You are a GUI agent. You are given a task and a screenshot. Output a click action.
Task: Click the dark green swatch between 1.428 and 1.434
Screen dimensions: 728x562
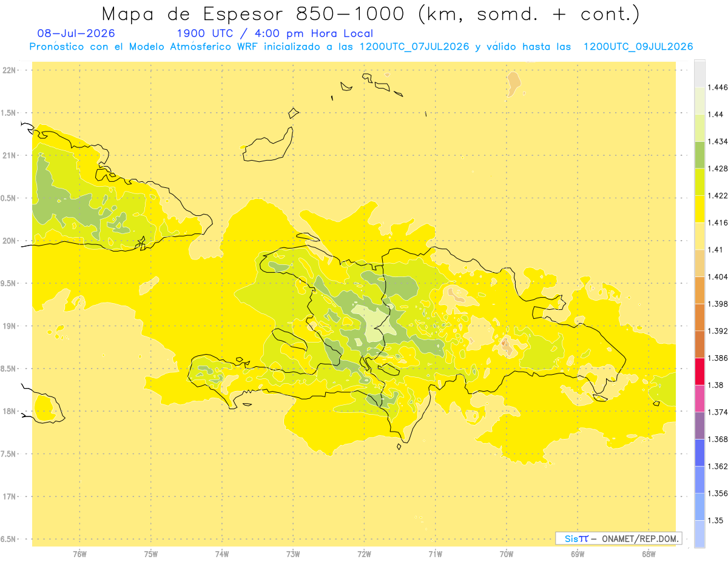pos(699,155)
